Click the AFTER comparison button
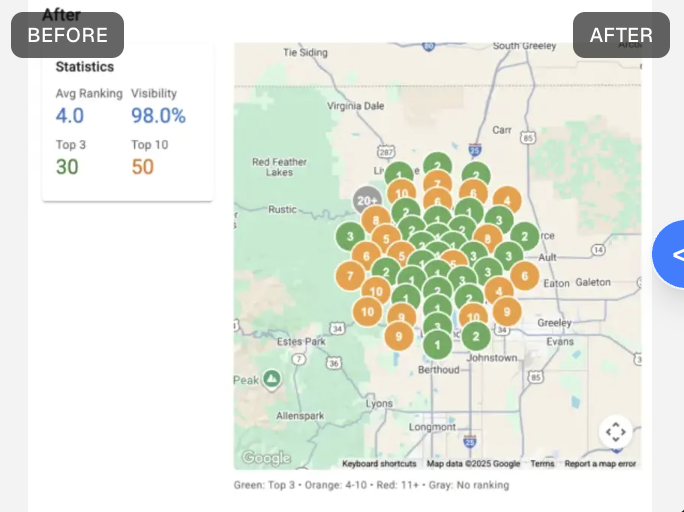Screen dimensions: 684x512 pos(621,35)
